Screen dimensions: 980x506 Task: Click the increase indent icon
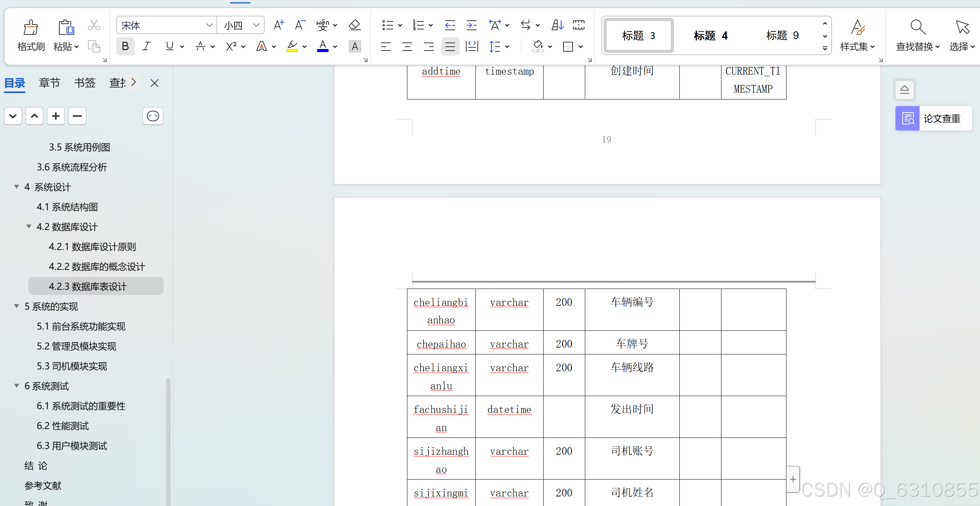(472, 25)
